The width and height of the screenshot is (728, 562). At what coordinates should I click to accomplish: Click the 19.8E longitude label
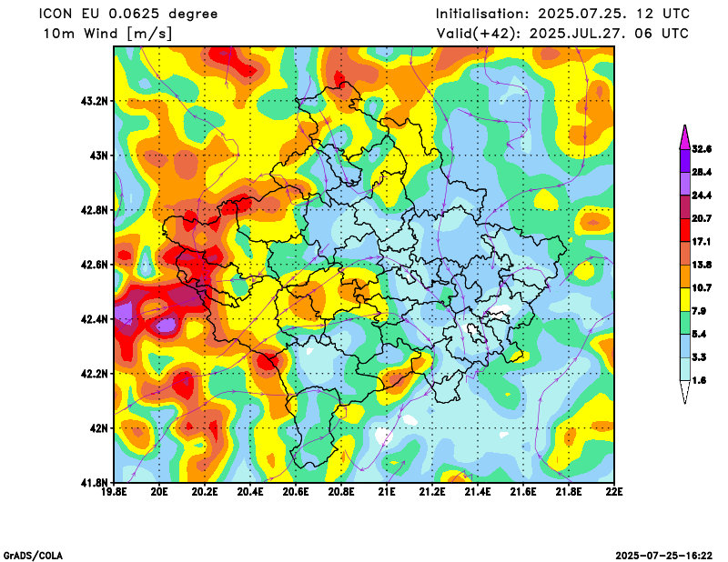(x=115, y=492)
